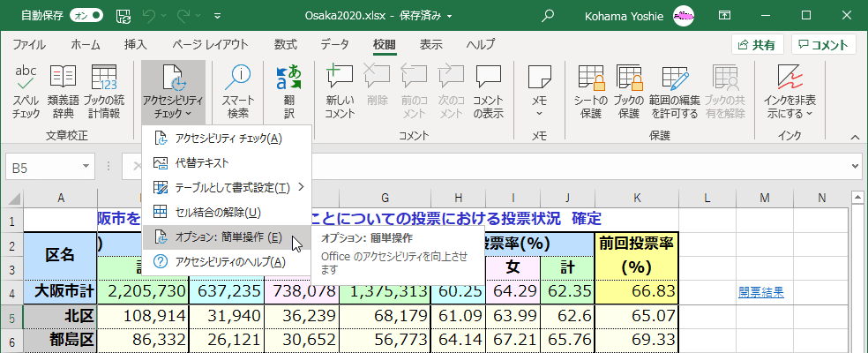868x353 pixels.
Task: Collapse the ribbon with the chevron
Action: coord(856,136)
